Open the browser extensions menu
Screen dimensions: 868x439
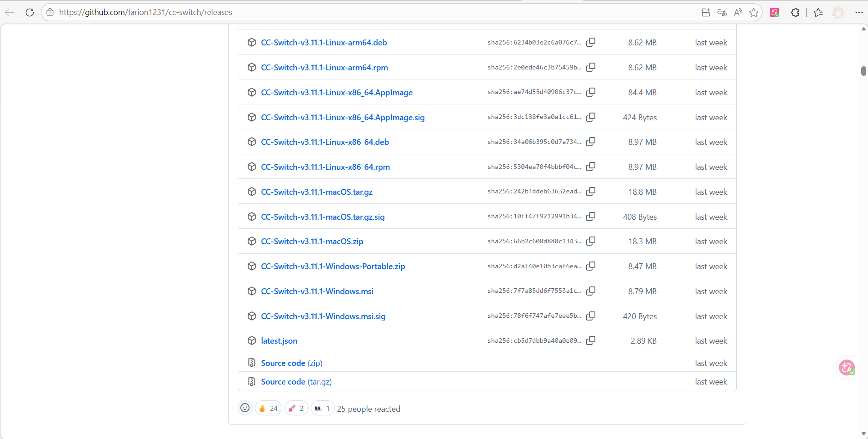pyautogui.click(x=795, y=12)
